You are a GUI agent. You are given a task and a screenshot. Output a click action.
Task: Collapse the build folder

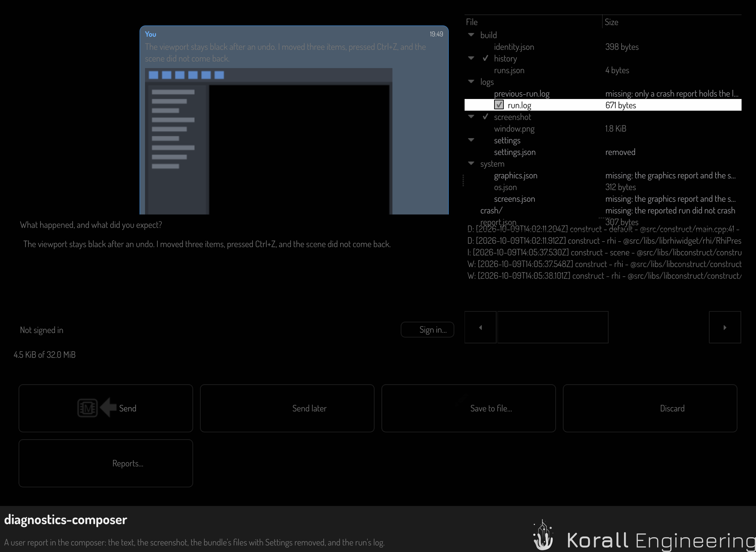point(471,35)
